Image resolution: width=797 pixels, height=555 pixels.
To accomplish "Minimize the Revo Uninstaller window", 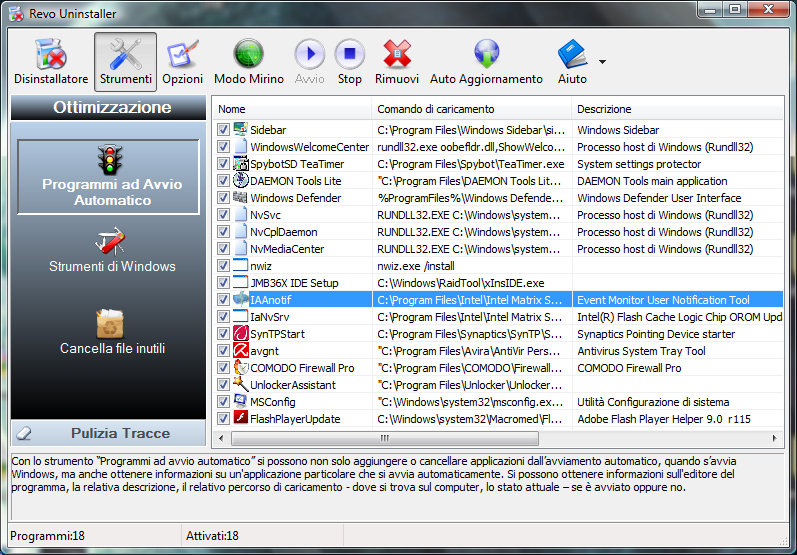I will tap(711, 9).
